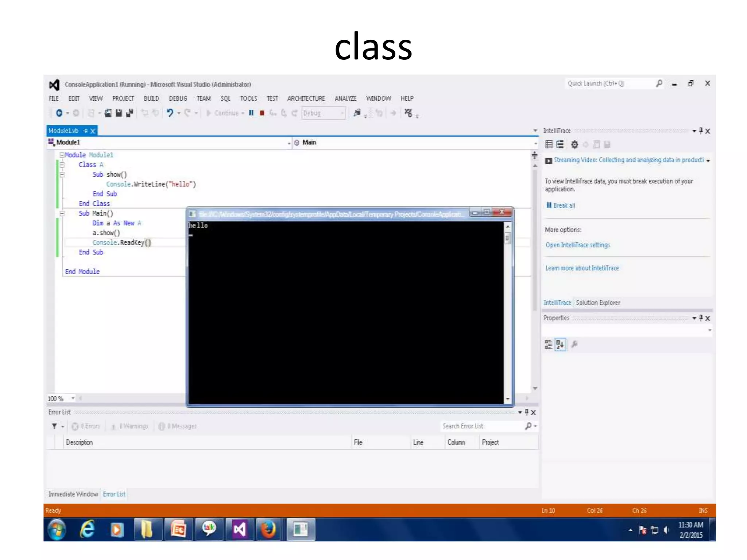Viewport: 747px width, 560px height.
Task: Click the Save All icon
Action: coord(129,113)
